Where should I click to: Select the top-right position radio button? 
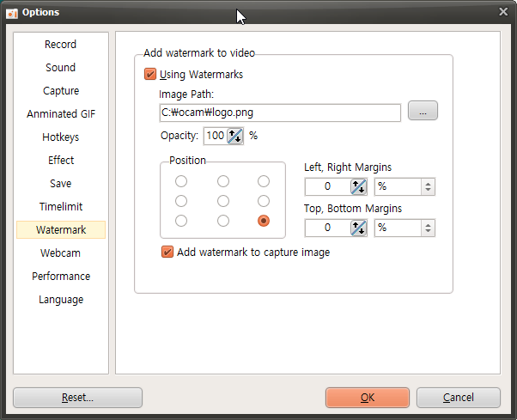[264, 181]
